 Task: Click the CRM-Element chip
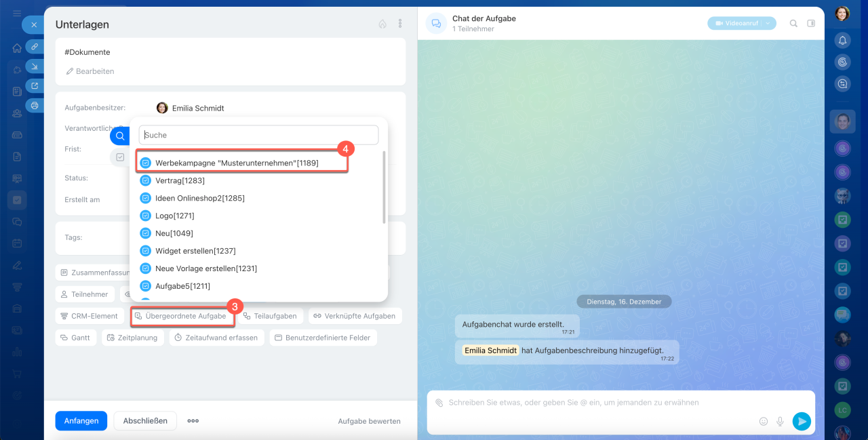(89, 316)
